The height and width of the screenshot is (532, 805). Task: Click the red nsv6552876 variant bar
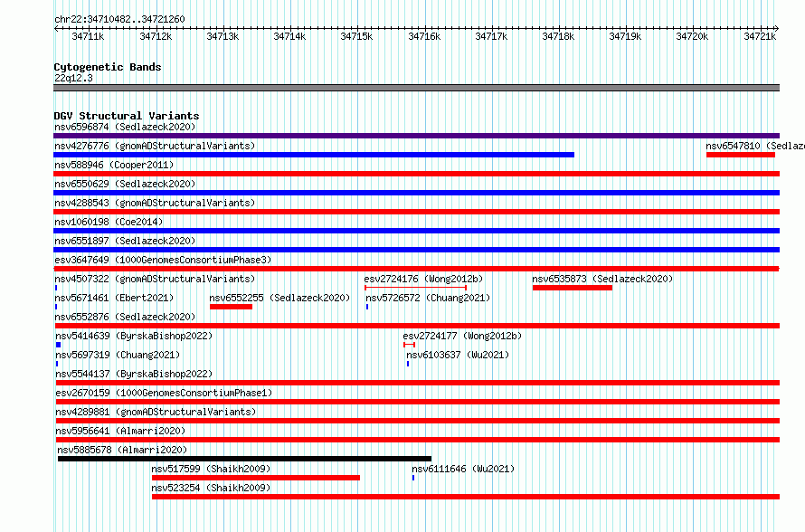tap(417, 326)
